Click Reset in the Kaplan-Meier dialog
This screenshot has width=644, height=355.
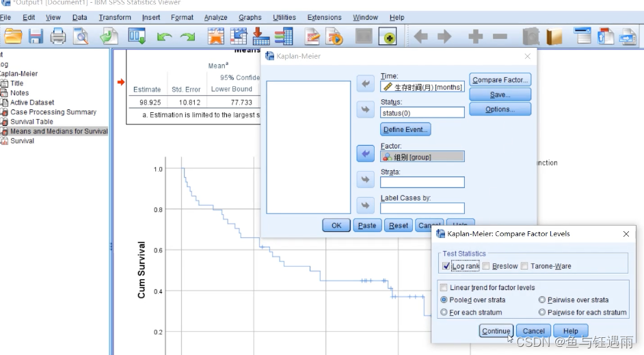pyautogui.click(x=399, y=225)
